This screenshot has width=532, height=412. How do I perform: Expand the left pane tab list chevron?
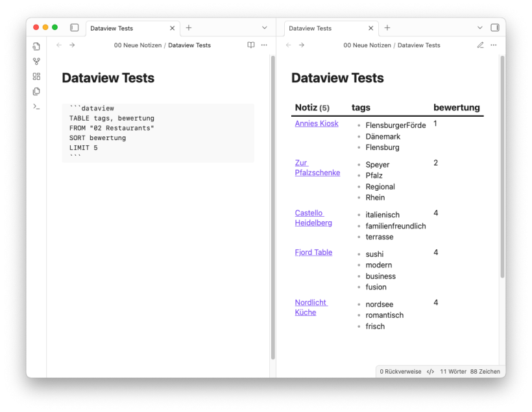coord(265,28)
